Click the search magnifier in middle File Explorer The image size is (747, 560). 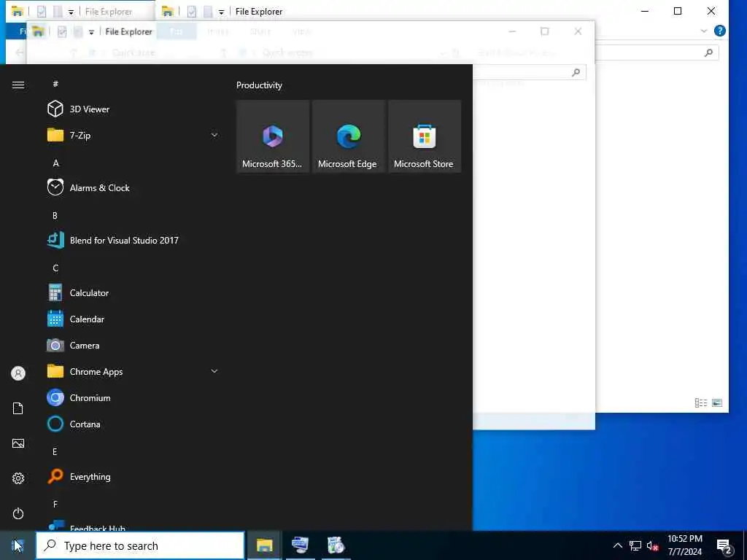coord(576,72)
